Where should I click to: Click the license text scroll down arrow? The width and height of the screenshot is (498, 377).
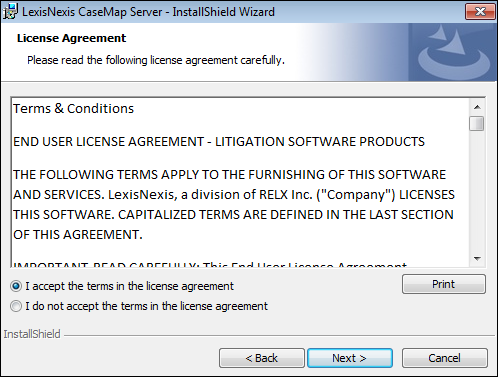click(x=477, y=259)
